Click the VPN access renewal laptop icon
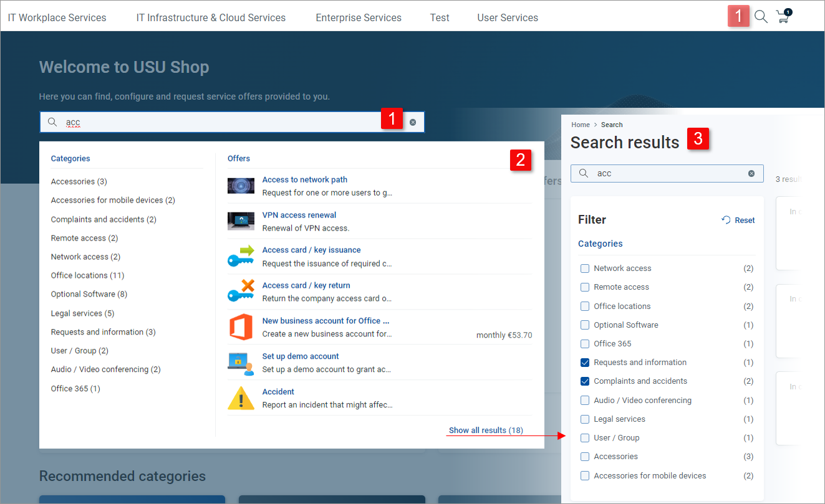This screenshot has width=825, height=504. click(x=241, y=221)
